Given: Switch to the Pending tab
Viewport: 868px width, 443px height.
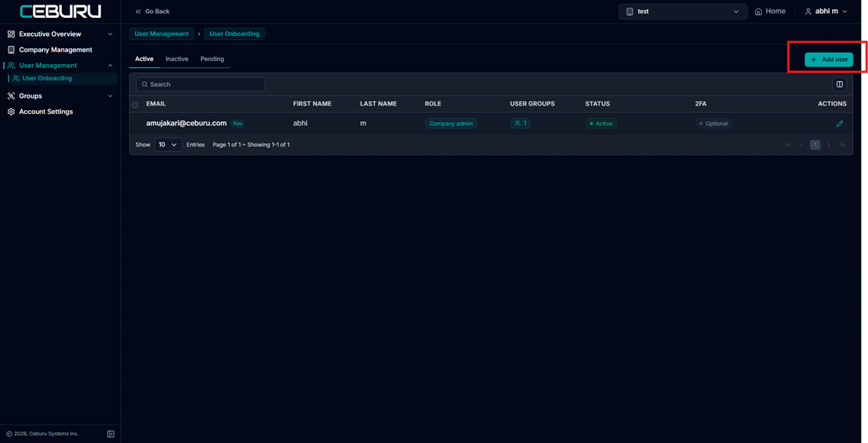Looking at the screenshot, I should point(212,59).
